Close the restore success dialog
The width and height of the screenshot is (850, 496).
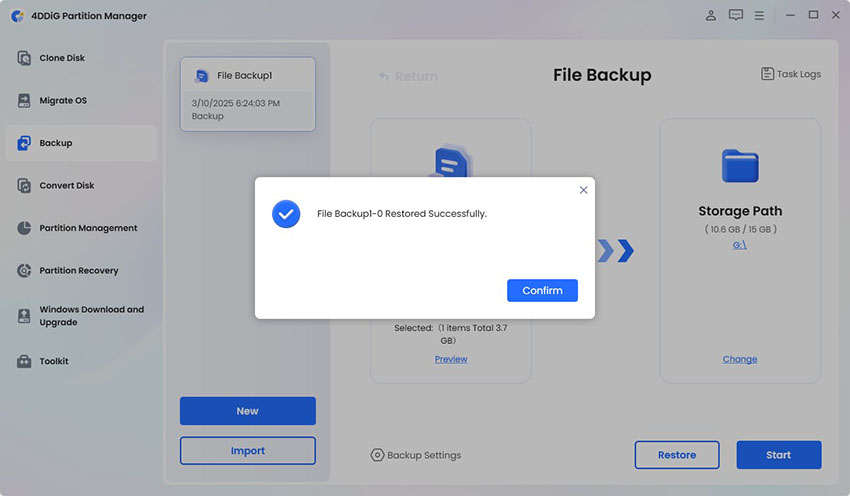583,189
